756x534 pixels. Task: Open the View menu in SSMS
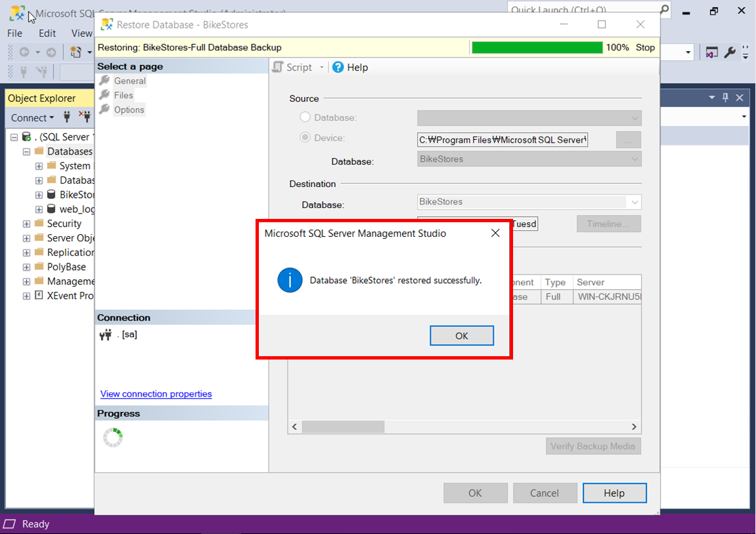[82, 33]
